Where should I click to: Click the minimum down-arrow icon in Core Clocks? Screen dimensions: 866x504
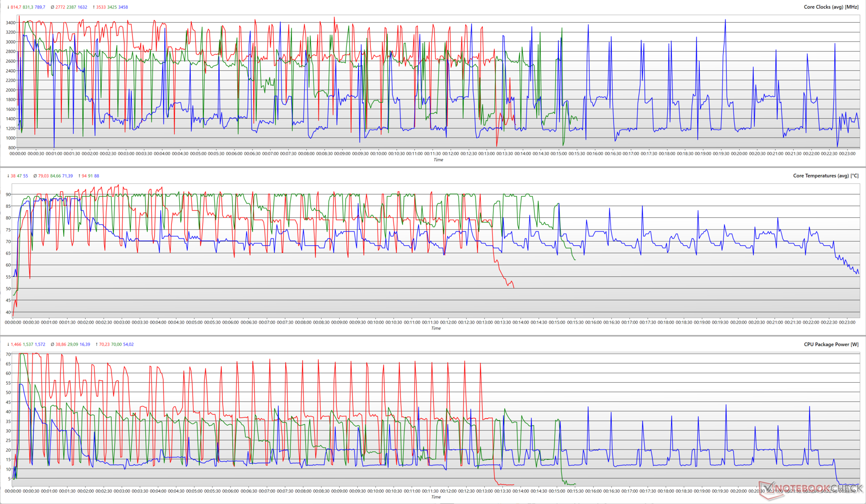point(8,7)
